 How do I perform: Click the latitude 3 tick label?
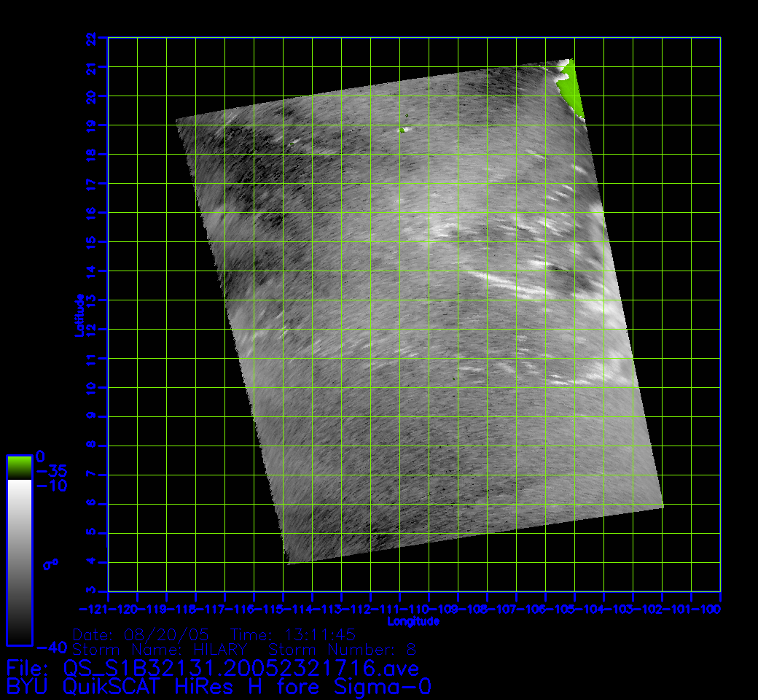tap(91, 591)
